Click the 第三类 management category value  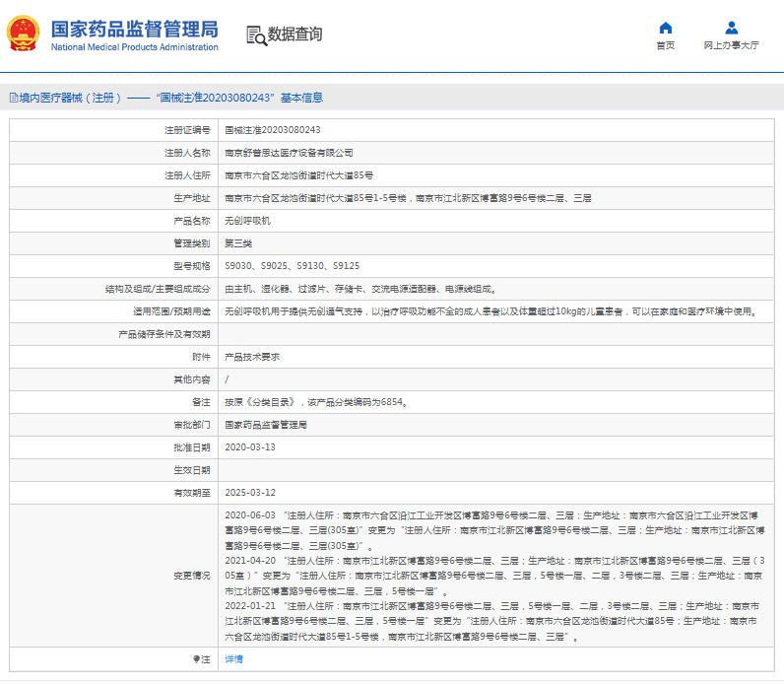238,243
